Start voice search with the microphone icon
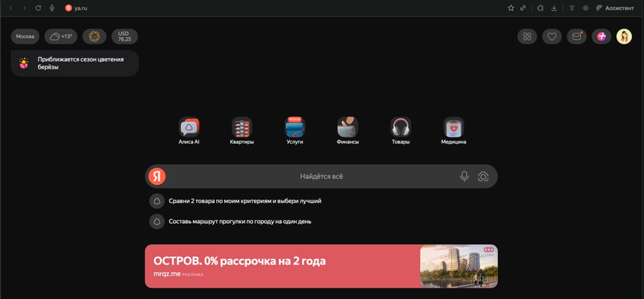Viewport: 644px width, 299px height. click(x=464, y=177)
